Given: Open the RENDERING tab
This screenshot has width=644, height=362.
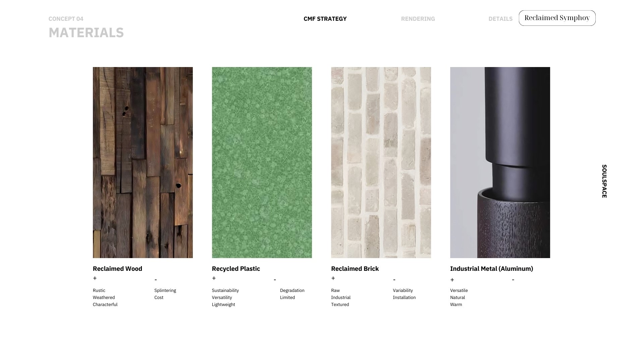Looking at the screenshot, I should click(x=418, y=19).
